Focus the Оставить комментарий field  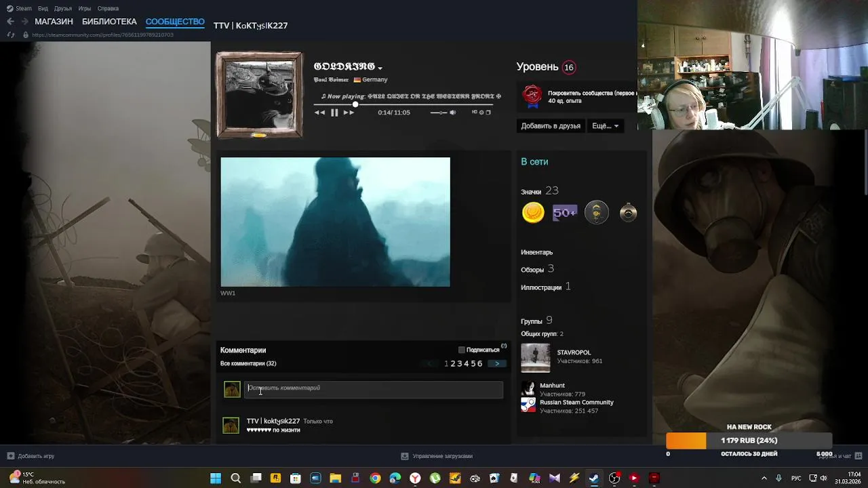tap(374, 388)
